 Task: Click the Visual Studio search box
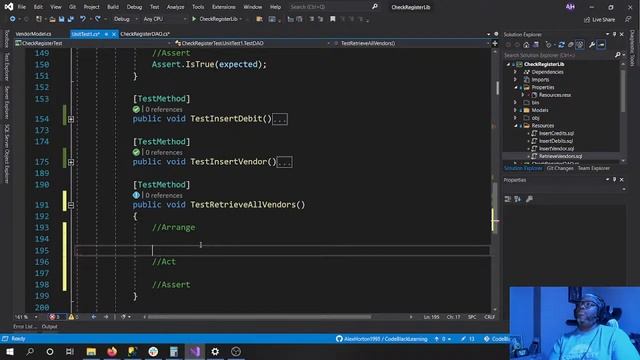334,7
